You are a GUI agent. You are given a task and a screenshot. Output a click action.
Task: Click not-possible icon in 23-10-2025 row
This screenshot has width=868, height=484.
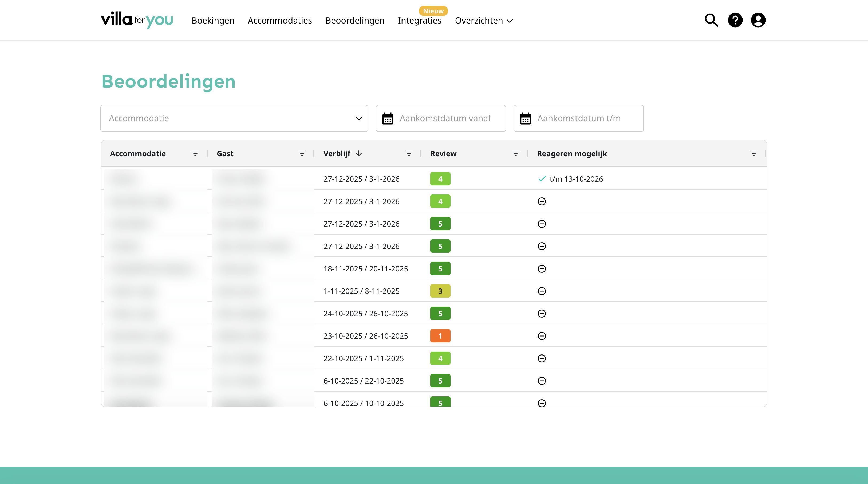pyautogui.click(x=542, y=336)
